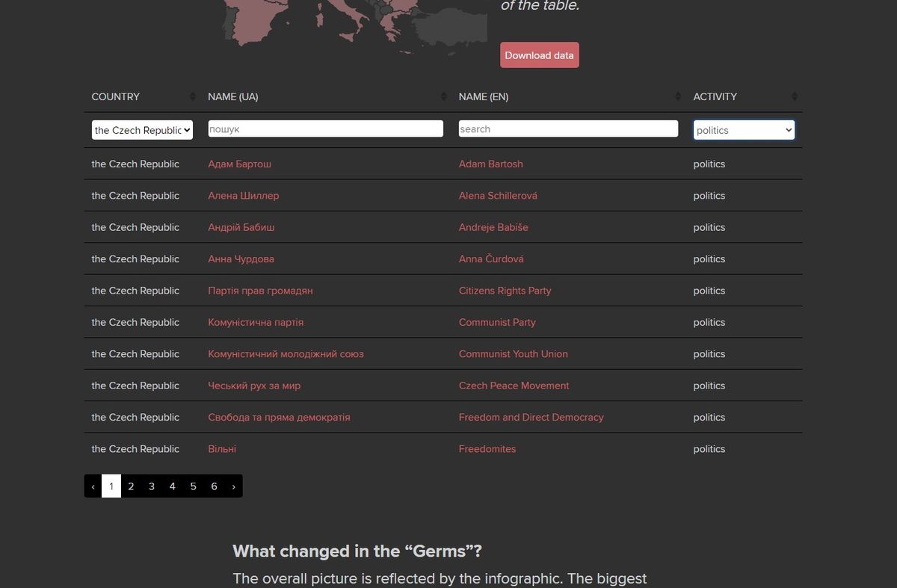This screenshot has width=897, height=588.
Task: Open the Freedom and Direct Democracy link
Action: (x=531, y=418)
